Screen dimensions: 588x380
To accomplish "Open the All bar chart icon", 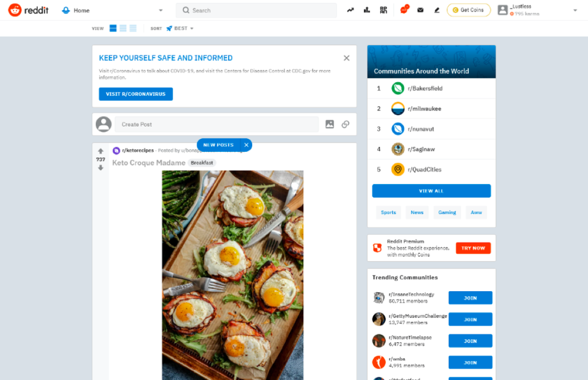I will click(x=367, y=10).
